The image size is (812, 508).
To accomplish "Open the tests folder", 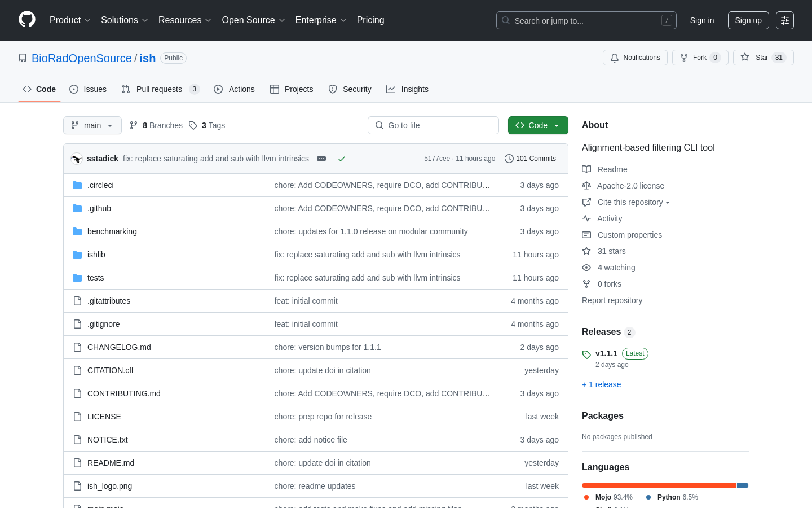I will (x=95, y=278).
